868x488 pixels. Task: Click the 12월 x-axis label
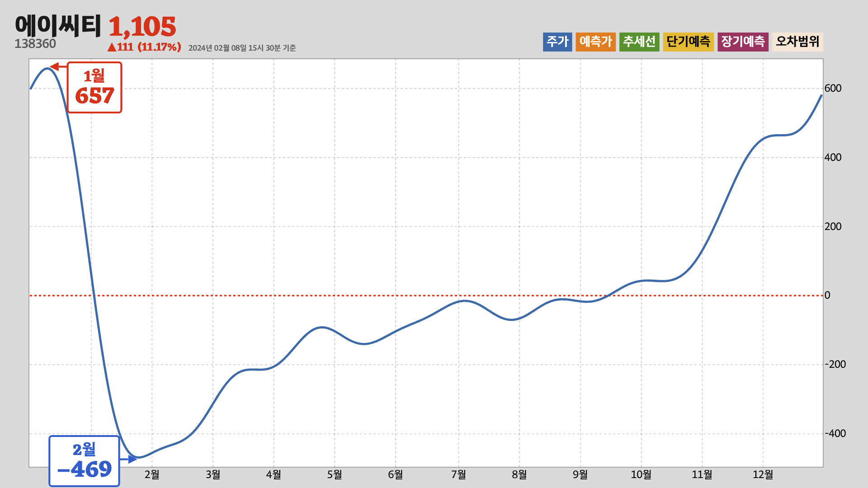tap(763, 474)
